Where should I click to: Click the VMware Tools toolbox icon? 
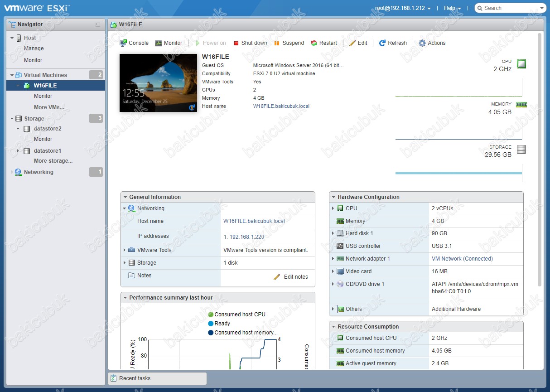(x=131, y=250)
